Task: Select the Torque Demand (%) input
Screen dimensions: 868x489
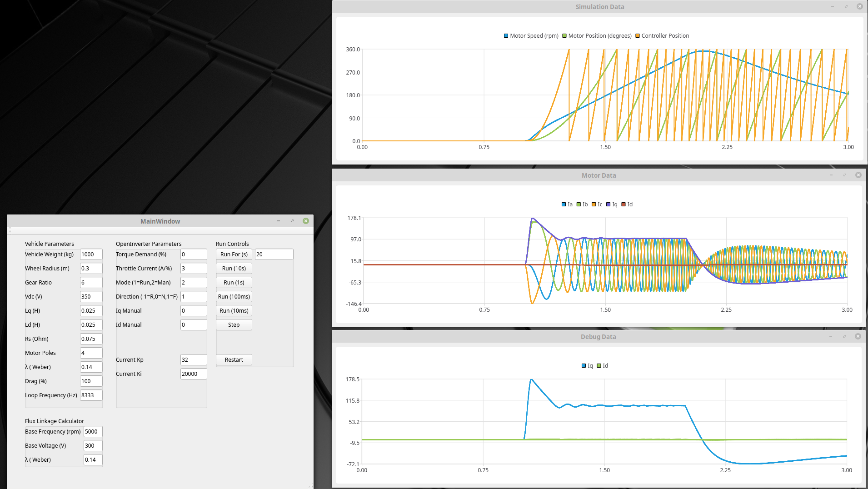Action: (x=193, y=254)
